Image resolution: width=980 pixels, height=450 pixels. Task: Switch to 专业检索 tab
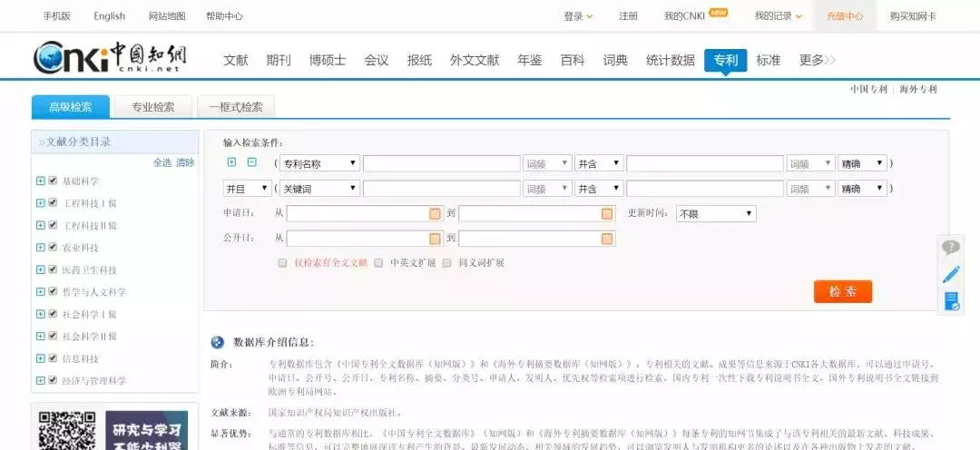click(152, 107)
